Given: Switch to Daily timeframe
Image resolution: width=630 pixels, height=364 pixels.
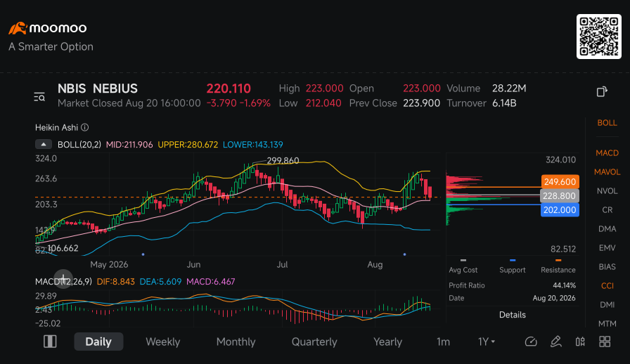Looking at the screenshot, I should [x=98, y=342].
